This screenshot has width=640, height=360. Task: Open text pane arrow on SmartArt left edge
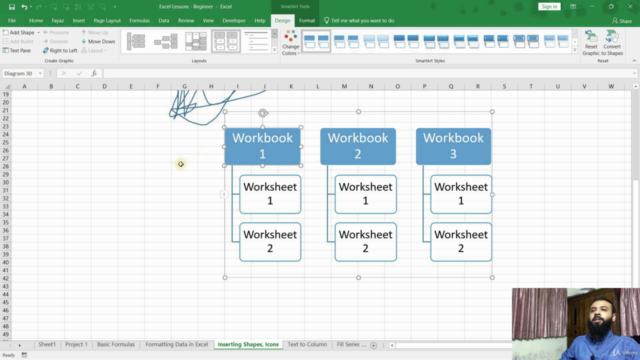tap(224, 195)
